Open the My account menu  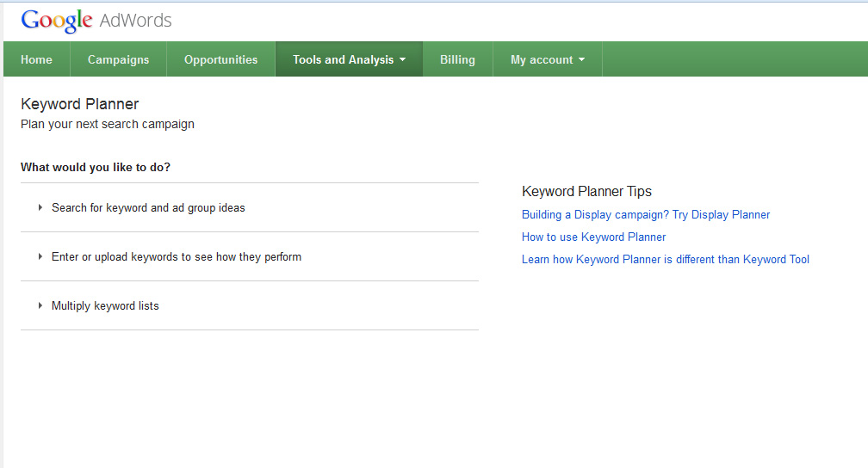(541, 59)
